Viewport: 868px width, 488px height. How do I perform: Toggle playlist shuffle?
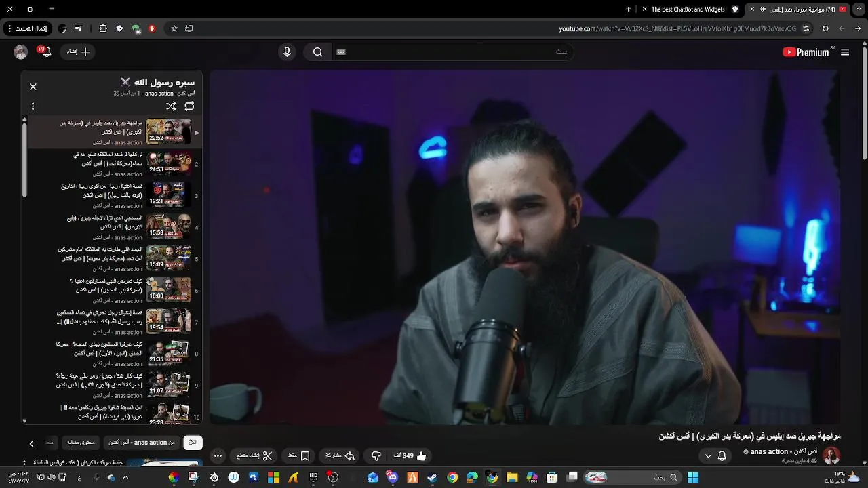[x=171, y=106]
